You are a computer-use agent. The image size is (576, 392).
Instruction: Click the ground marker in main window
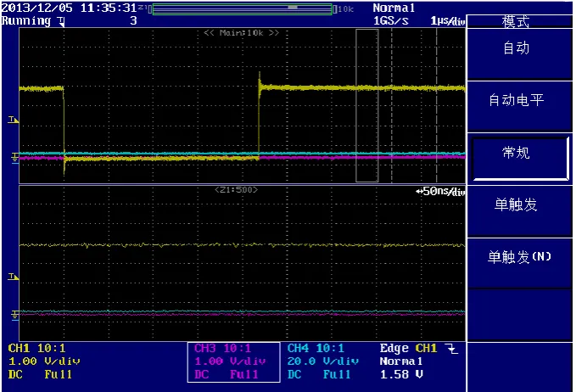(14, 159)
